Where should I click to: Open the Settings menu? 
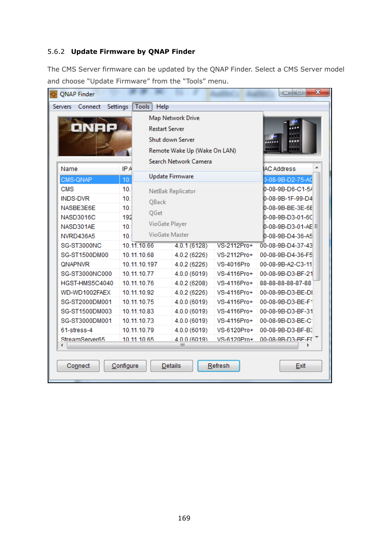[x=118, y=106]
